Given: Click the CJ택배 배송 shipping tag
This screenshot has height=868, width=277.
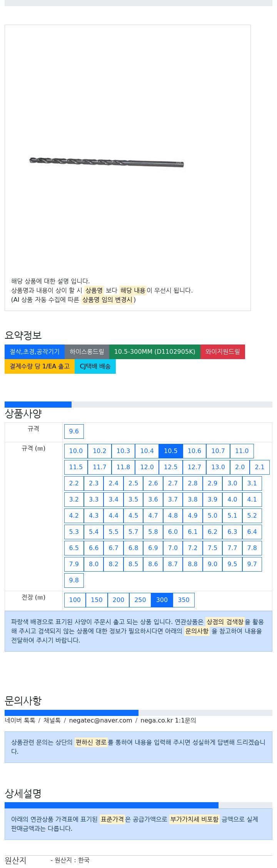Looking at the screenshot, I should (x=95, y=366).
